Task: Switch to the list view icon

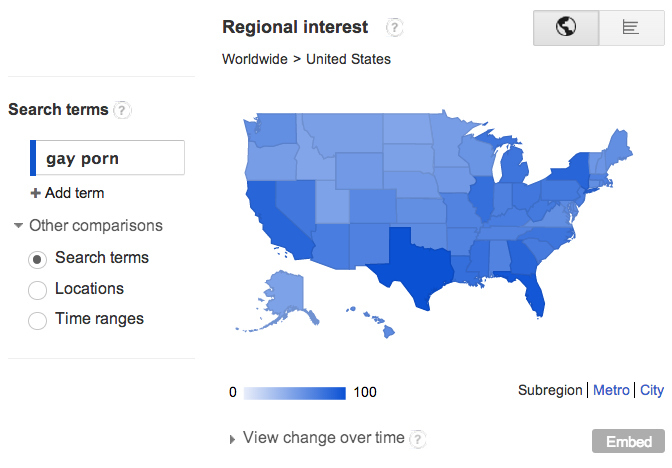Action: click(x=631, y=28)
